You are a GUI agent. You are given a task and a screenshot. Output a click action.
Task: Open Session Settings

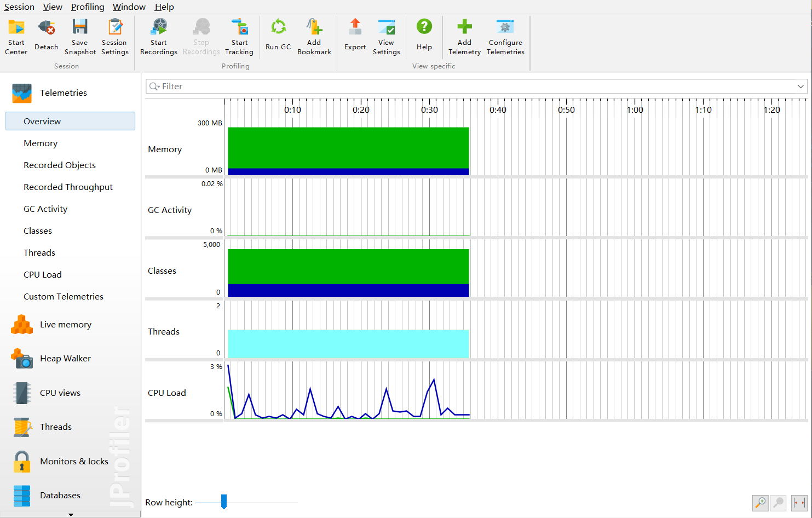point(114,37)
